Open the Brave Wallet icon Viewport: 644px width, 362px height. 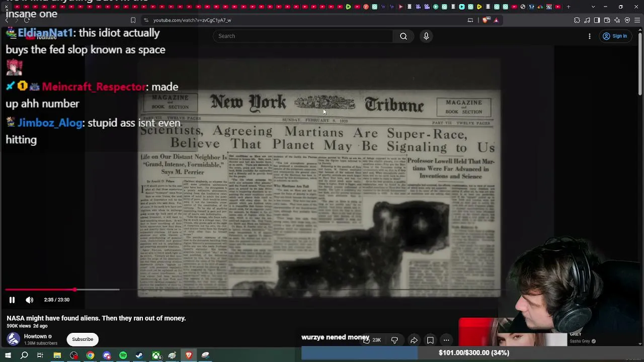(607, 20)
